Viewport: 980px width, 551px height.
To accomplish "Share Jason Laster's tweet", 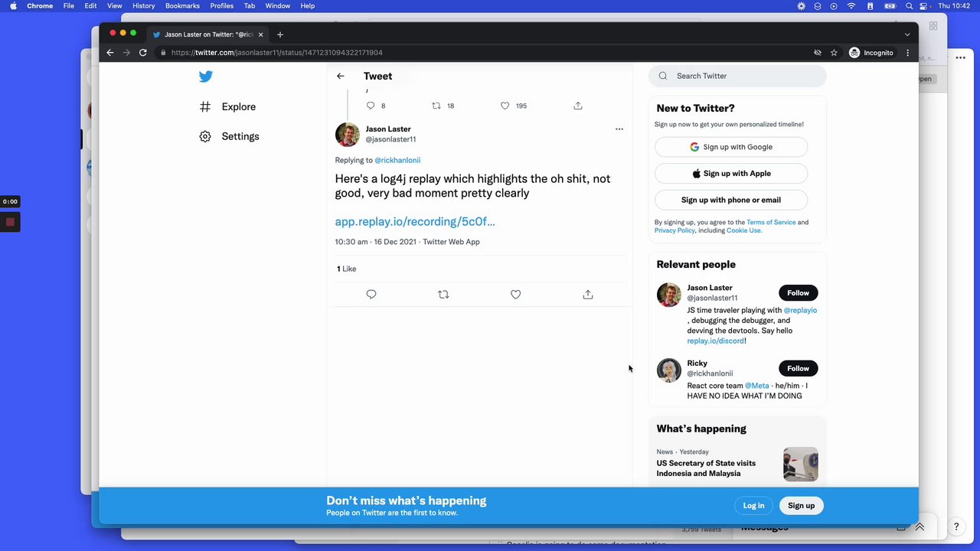I will coord(588,295).
